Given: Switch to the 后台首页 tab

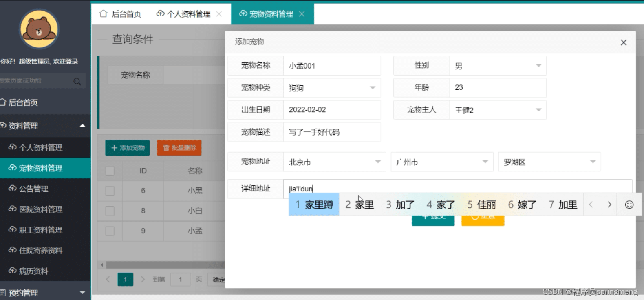Looking at the screenshot, I should 121,14.
